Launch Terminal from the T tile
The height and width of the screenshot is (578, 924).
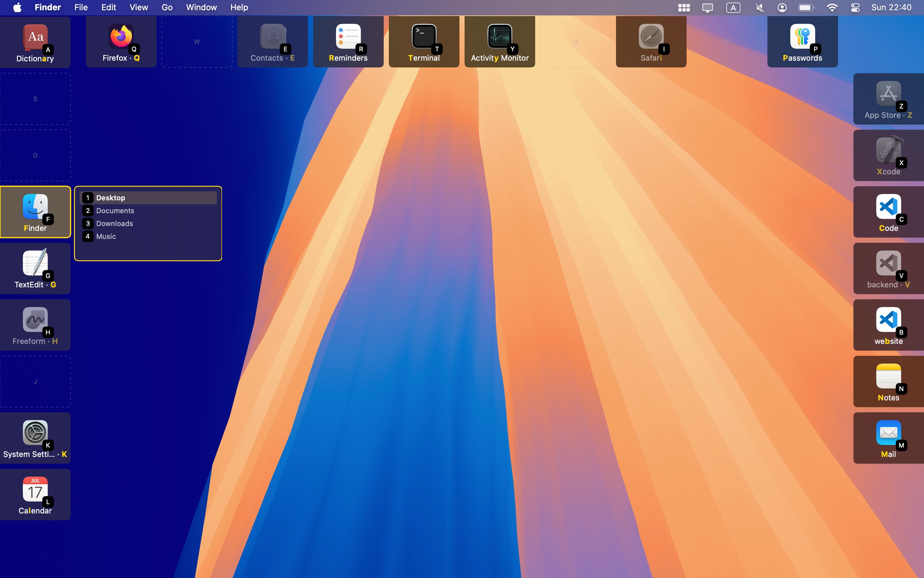424,42
